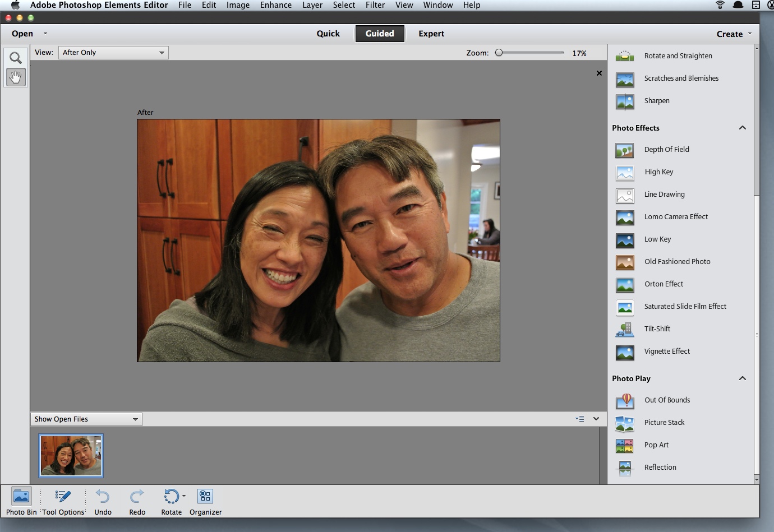Click the Redo arrow icon
Screen dimensions: 774x532
tap(137, 497)
